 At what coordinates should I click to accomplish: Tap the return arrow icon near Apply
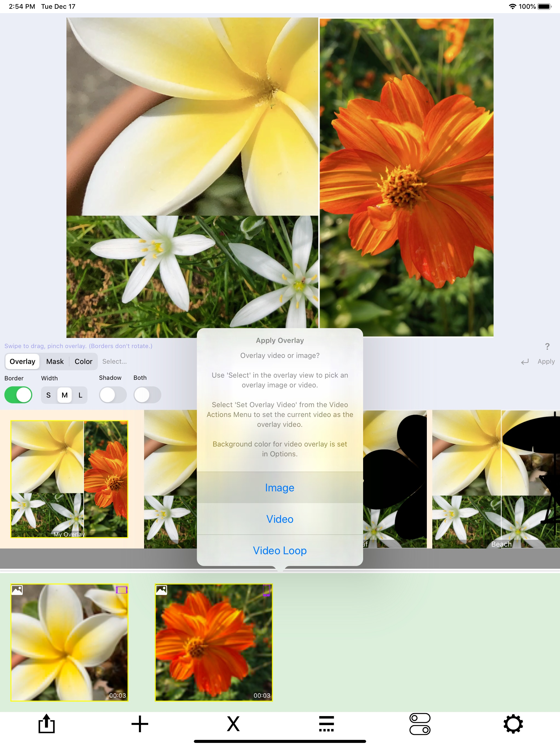tap(524, 362)
